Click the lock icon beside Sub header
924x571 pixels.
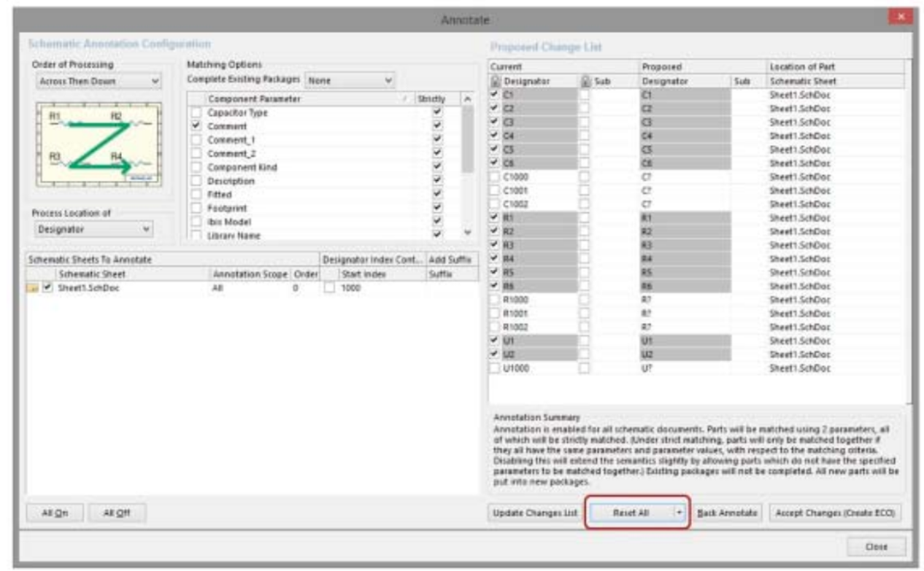(585, 82)
